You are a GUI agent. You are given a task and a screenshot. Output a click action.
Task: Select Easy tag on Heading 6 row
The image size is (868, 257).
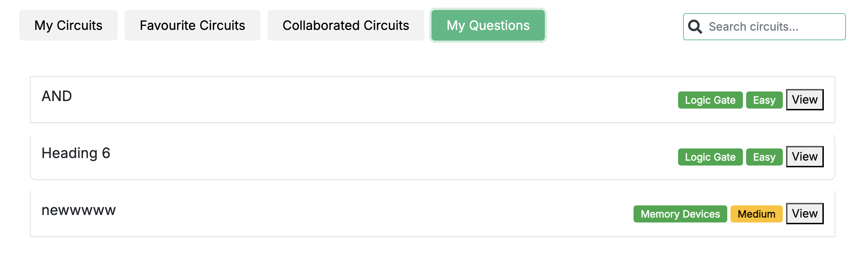click(x=764, y=157)
